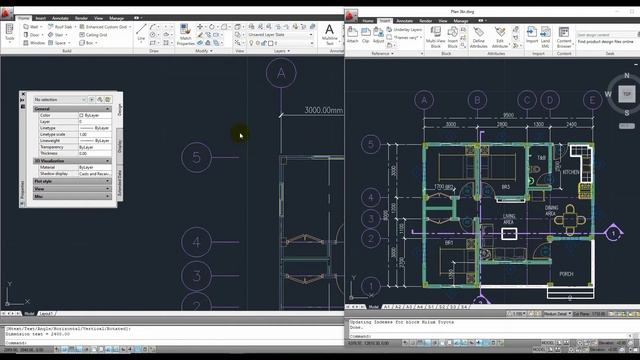Open Underlay Layers in right window
Screen dimensions: 640x360
(x=404, y=30)
